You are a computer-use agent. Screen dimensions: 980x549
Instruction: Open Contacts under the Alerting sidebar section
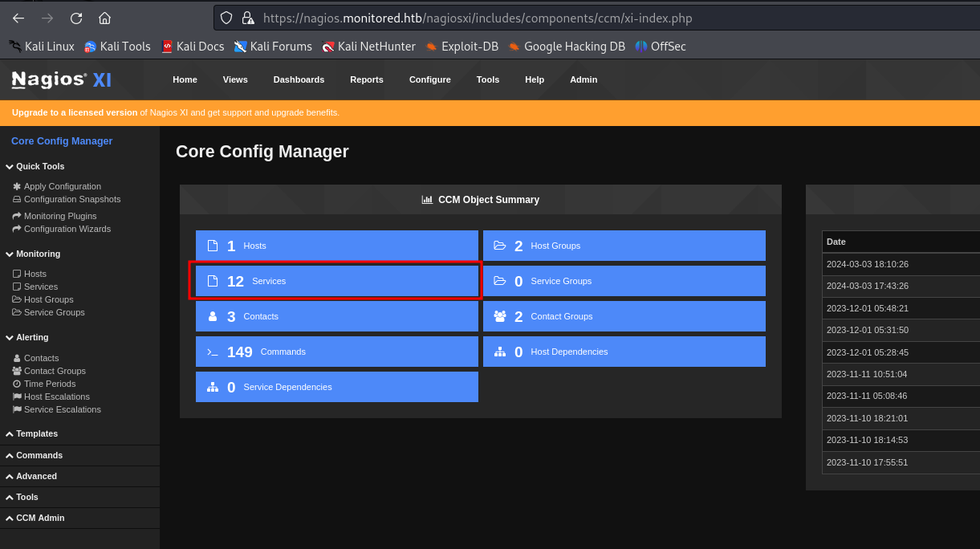tap(36, 358)
